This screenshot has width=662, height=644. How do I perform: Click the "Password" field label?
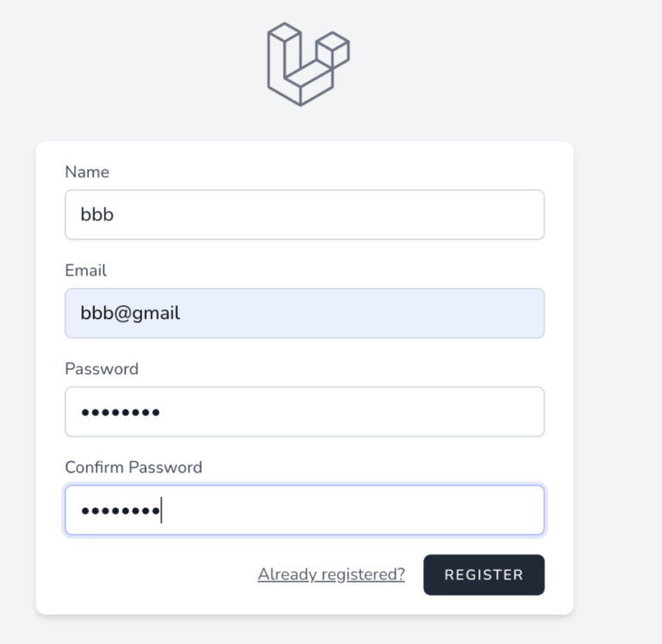point(102,369)
